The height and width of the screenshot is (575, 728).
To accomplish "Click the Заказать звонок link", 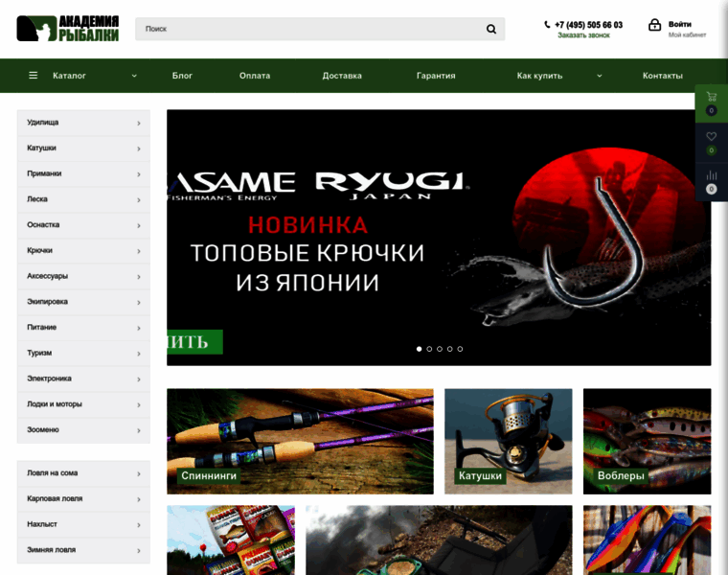I will point(583,35).
